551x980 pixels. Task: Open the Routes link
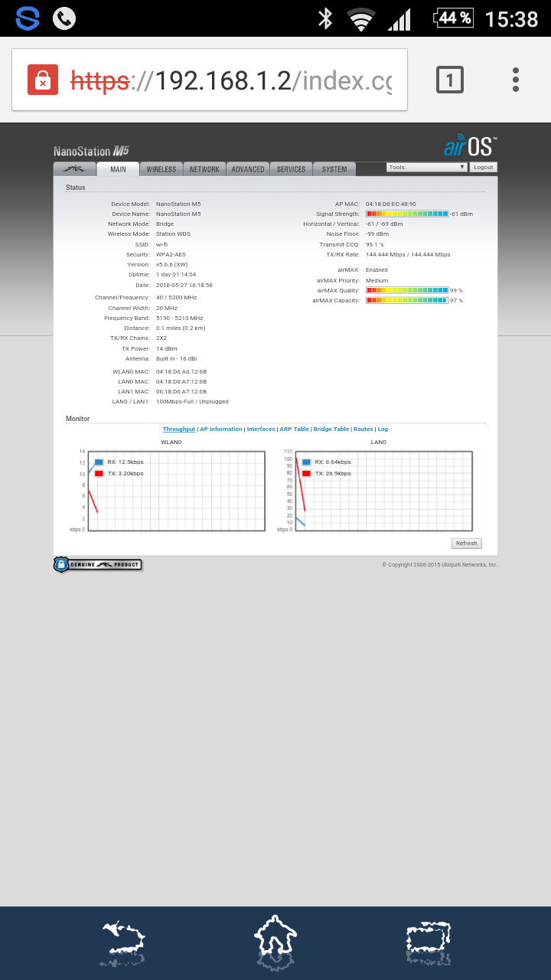pyautogui.click(x=363, y=430)
